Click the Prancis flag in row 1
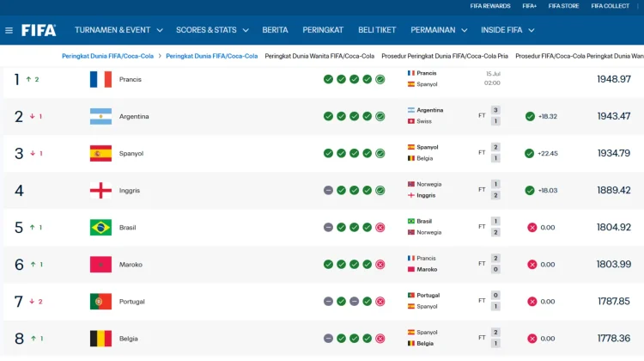The width and height of the screenshot is (644, 361). coord(100,79)
